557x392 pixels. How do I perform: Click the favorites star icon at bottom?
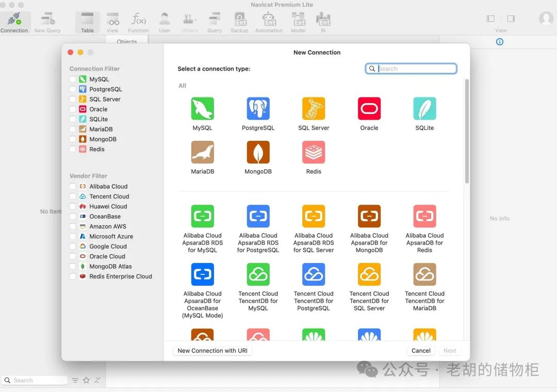(x=86, y=380)
